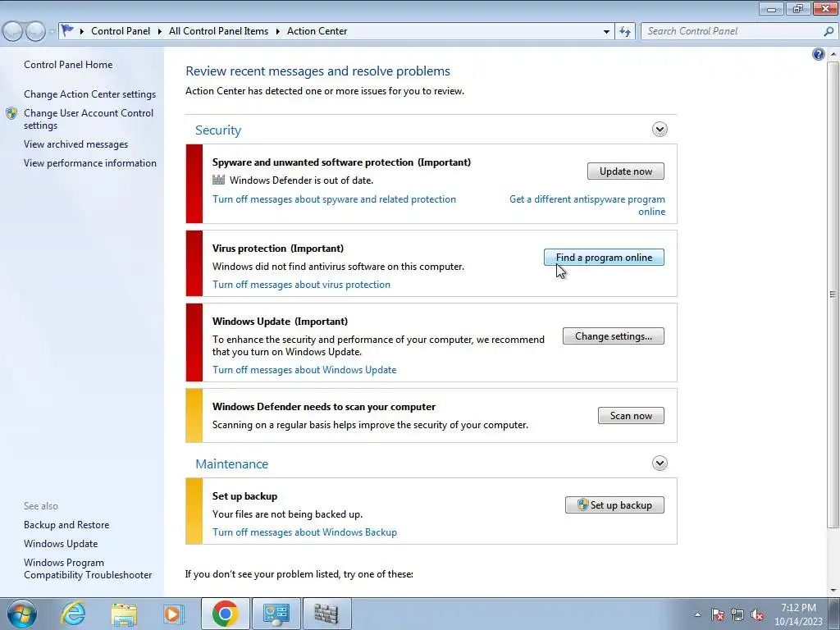The image size is (840, 630).
Task: Switch to Google Chrome in the taskbar
Action: [225, 614]
